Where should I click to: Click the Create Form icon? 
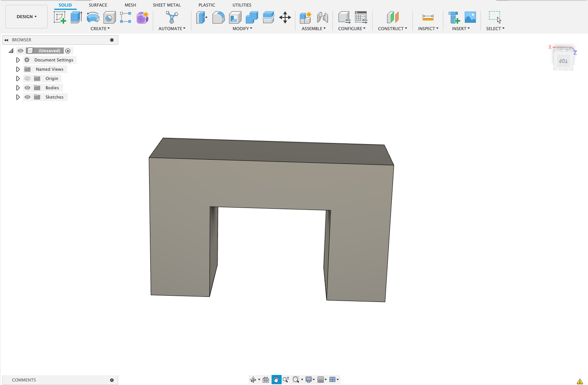(x=143, y=17)
